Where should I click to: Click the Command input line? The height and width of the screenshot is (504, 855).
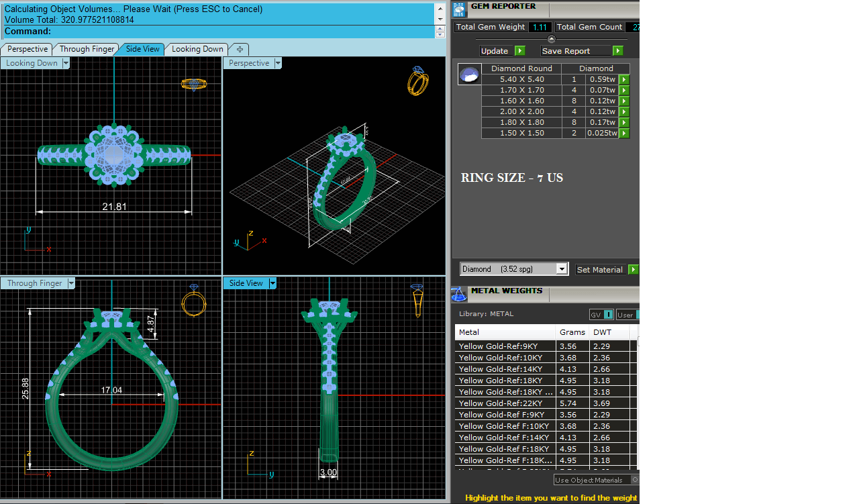tap(218, 32)
